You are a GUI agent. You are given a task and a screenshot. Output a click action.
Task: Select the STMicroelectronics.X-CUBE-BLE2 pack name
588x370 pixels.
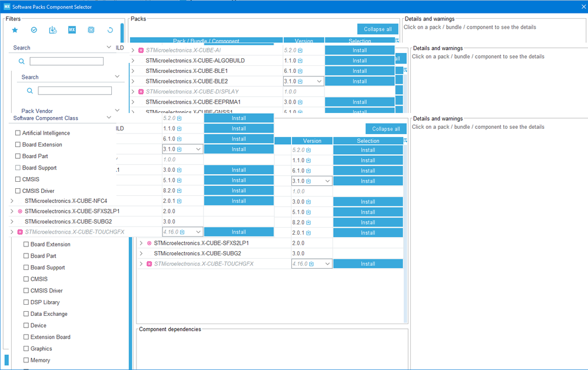pos(187,81)
